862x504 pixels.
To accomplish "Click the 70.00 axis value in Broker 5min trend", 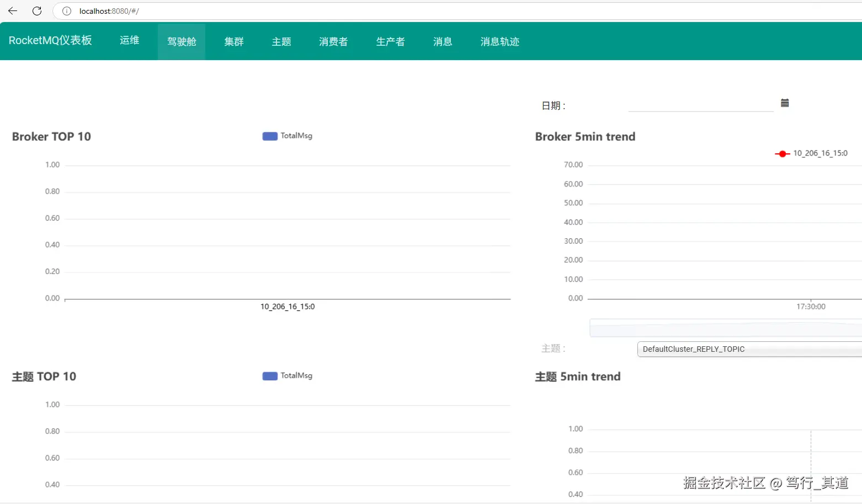I will [573, 165].
